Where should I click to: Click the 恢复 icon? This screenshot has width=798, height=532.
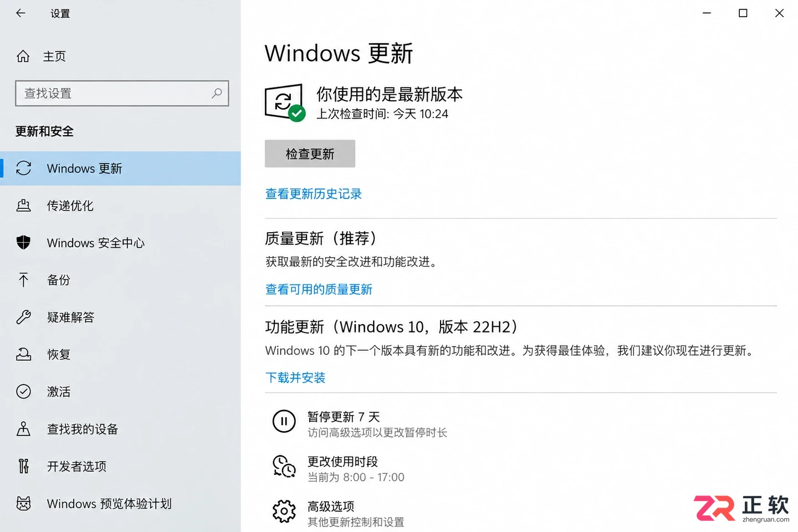[x=24, y=354]
